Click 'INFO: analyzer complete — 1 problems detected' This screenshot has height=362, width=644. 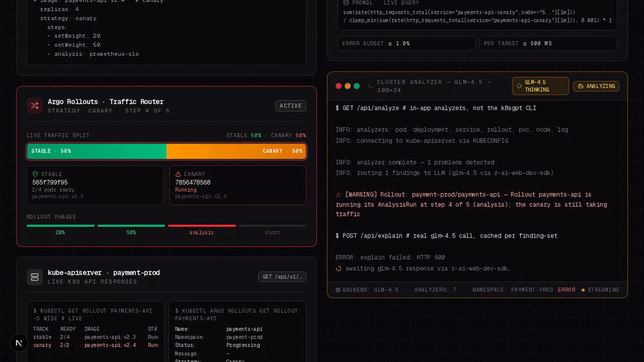[415, 162]
